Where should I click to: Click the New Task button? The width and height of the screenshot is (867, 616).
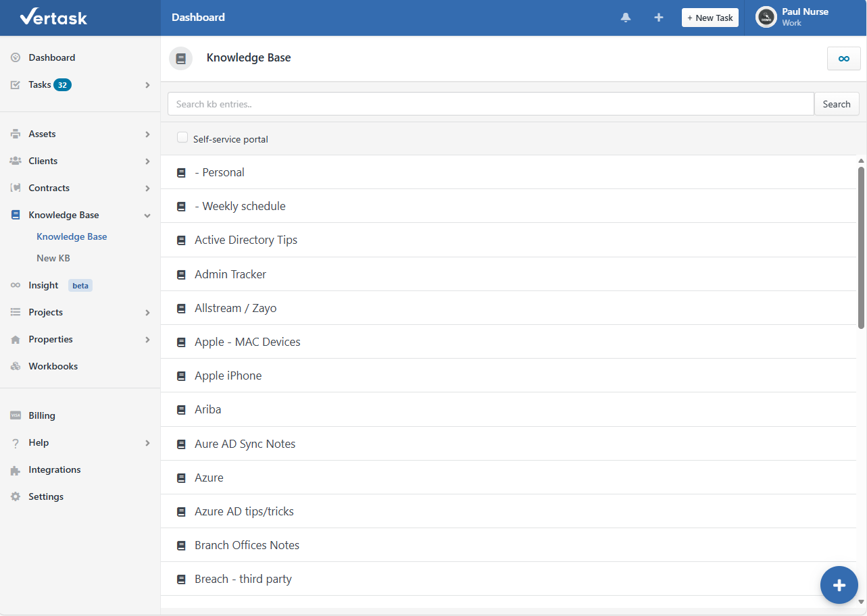[710, 17]
